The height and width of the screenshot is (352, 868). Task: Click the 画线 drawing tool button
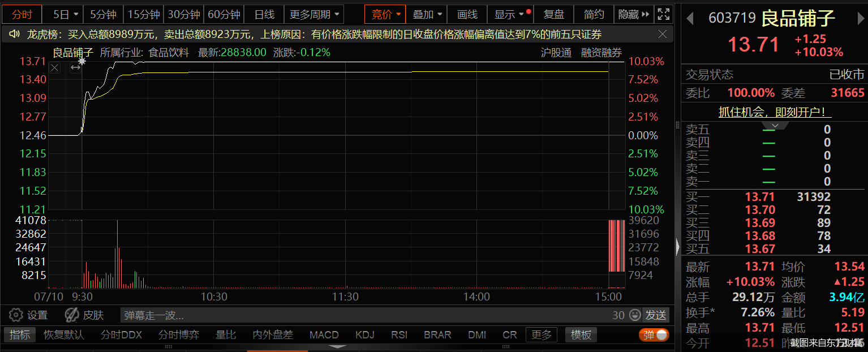pyautogui.click(x=467, y=14)
